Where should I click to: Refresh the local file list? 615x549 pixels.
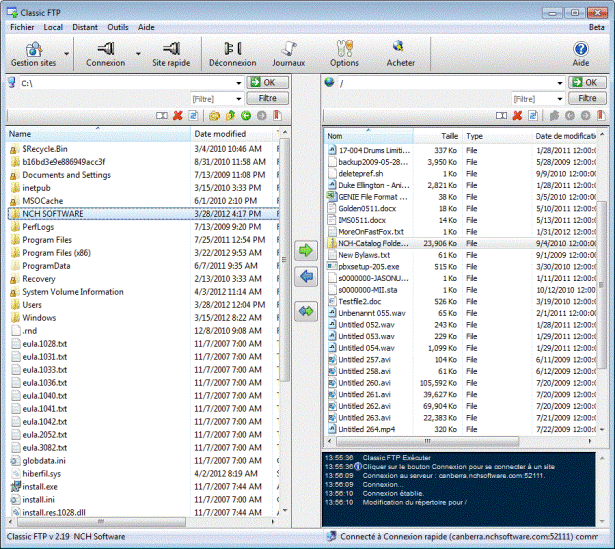coord(193,115)
